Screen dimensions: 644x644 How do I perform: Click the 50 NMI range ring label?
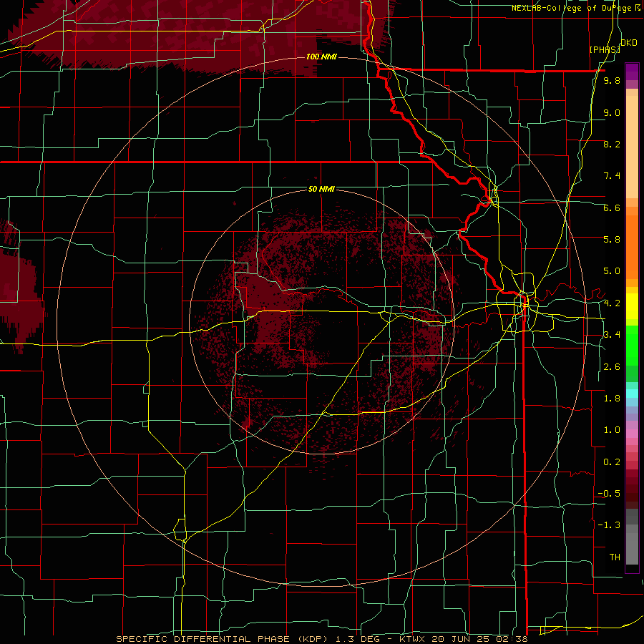tap(321, 190)
